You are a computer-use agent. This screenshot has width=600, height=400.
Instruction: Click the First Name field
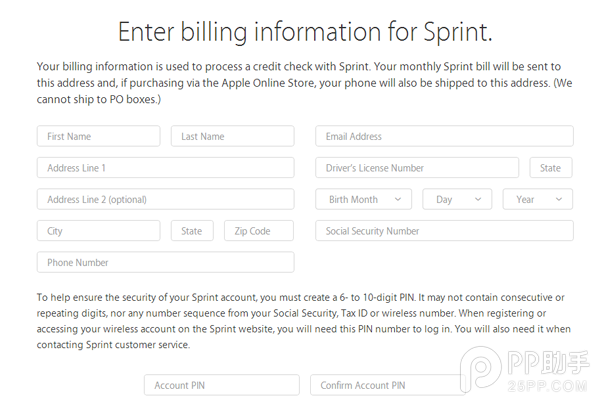pos(98,136)
